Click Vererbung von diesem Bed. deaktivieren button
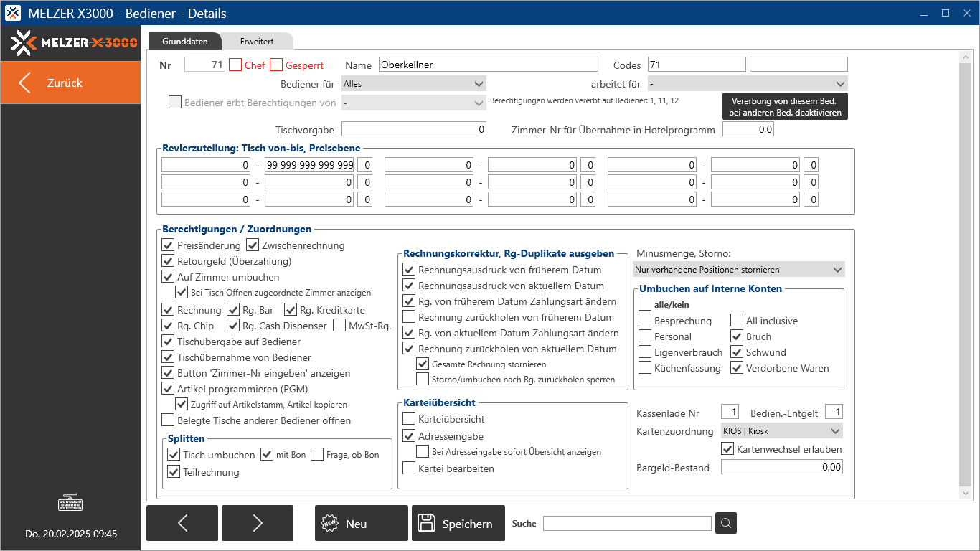This screenshot has width=980, height=551. [785, 107]
